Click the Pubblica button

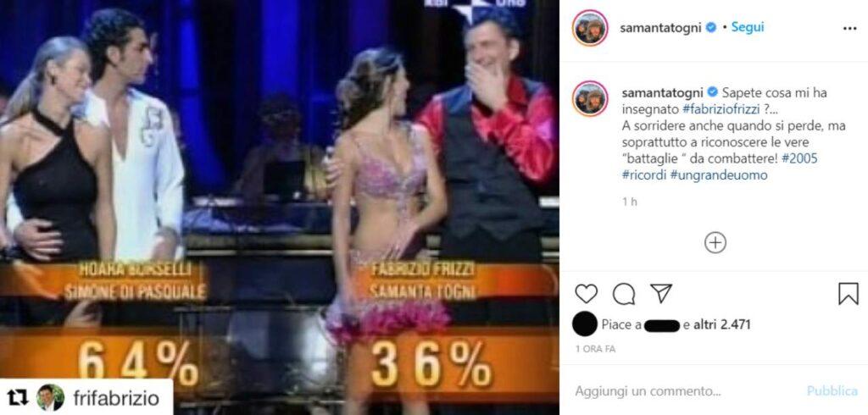pyautogui.click(x=832, y=391)
